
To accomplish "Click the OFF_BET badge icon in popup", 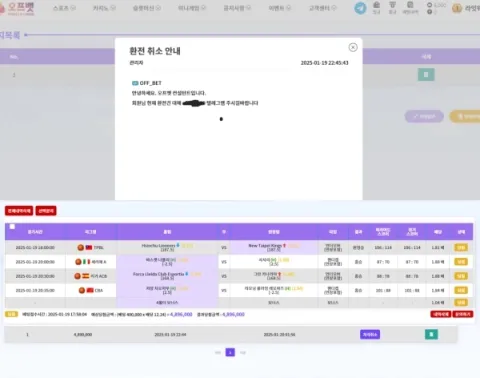I will (x=135, y=83).
